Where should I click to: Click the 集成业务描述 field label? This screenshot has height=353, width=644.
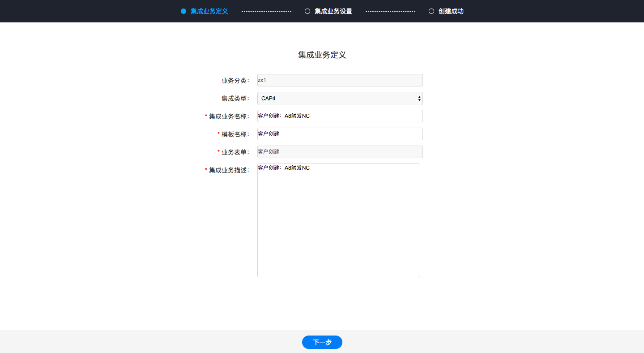pos(229,170)
